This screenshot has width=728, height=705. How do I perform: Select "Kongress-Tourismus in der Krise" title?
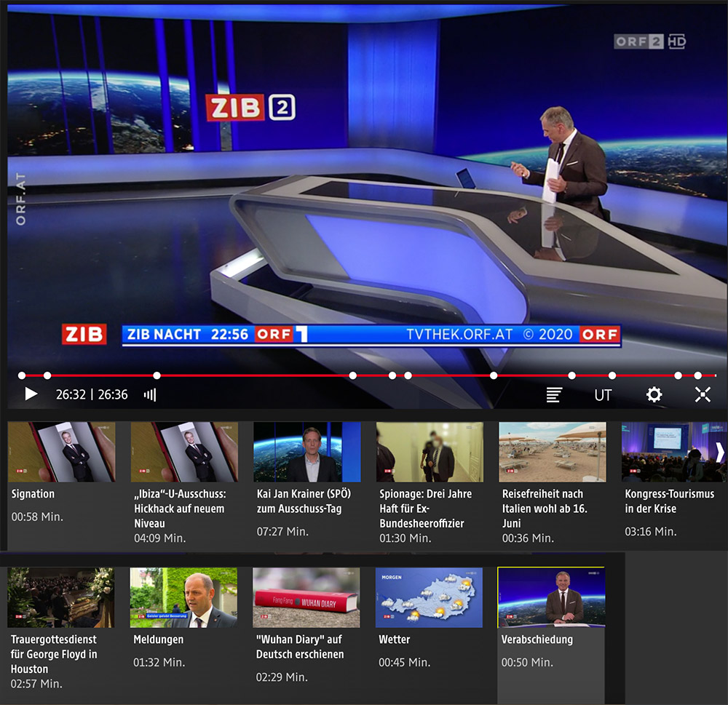coord(670,501)
